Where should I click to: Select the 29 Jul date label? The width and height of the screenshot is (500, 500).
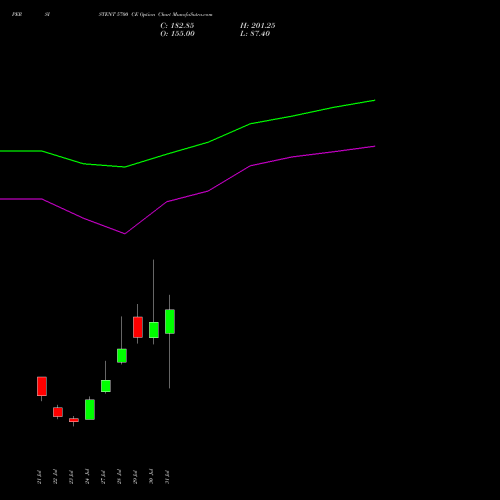pyautogui.click(x=135, y=477)
